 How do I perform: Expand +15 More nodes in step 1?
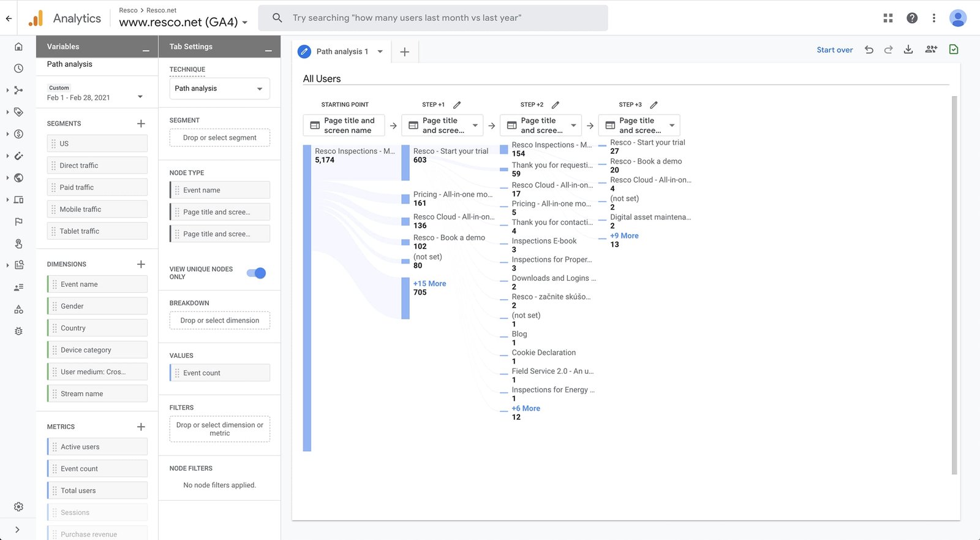coord(429,284)
